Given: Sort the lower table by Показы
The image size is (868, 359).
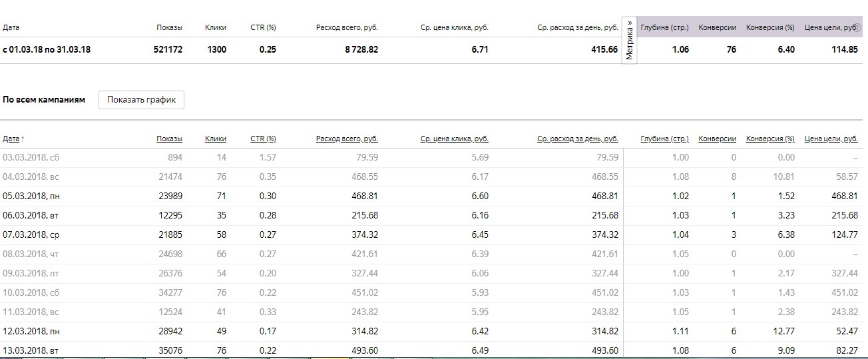Looking at the screenshot, I should click(169, 139).
